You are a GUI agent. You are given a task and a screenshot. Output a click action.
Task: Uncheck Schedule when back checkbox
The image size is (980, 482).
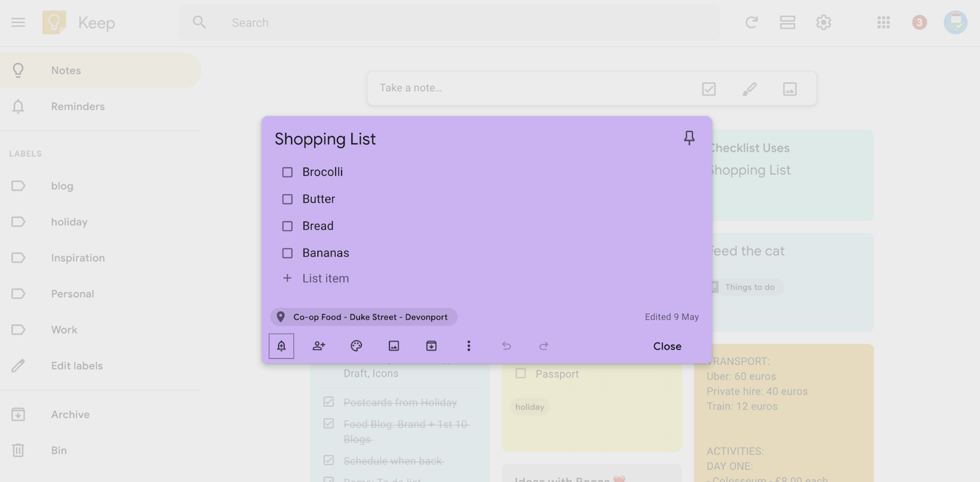pyautogui.click(x=329, y=460)
